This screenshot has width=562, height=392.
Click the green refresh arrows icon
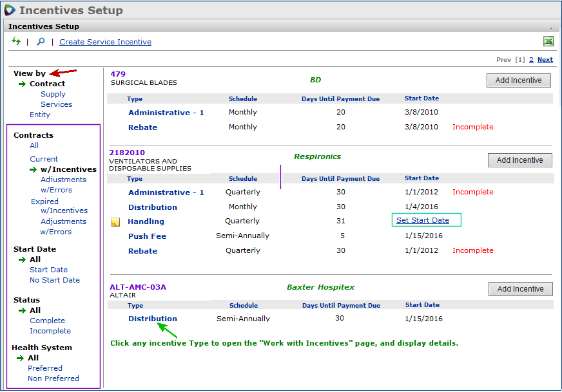tap(16, 42)
